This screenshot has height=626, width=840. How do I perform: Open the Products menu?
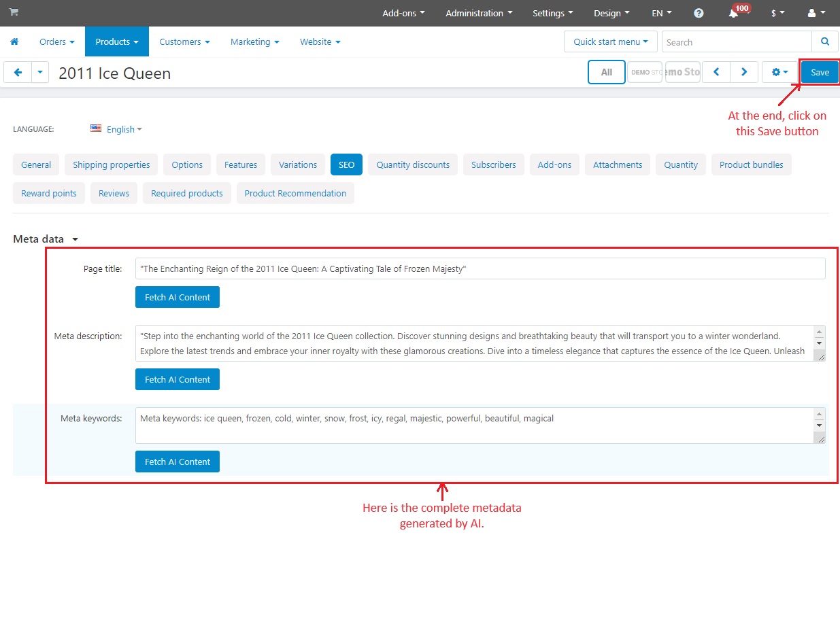click(x=117, y=41)
